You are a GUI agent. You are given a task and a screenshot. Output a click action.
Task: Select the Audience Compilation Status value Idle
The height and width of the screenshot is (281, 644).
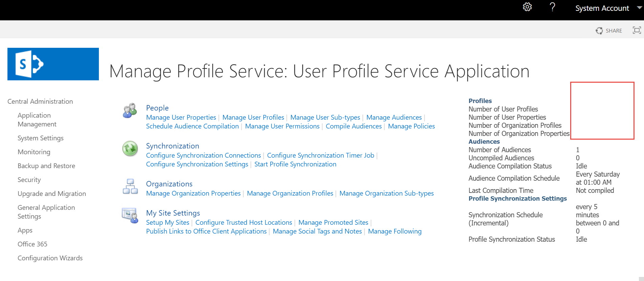(581, 166)
